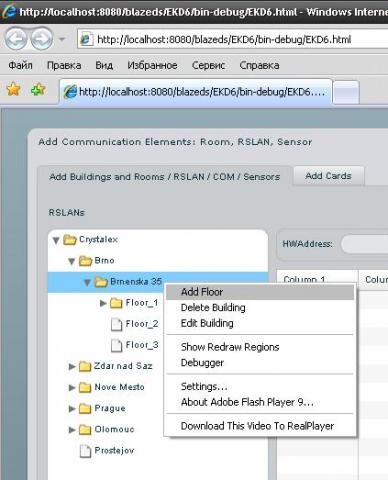Click the Prostejov document icon
The width and height of the screenshot is (388, 480).
[x=85, y=451]
